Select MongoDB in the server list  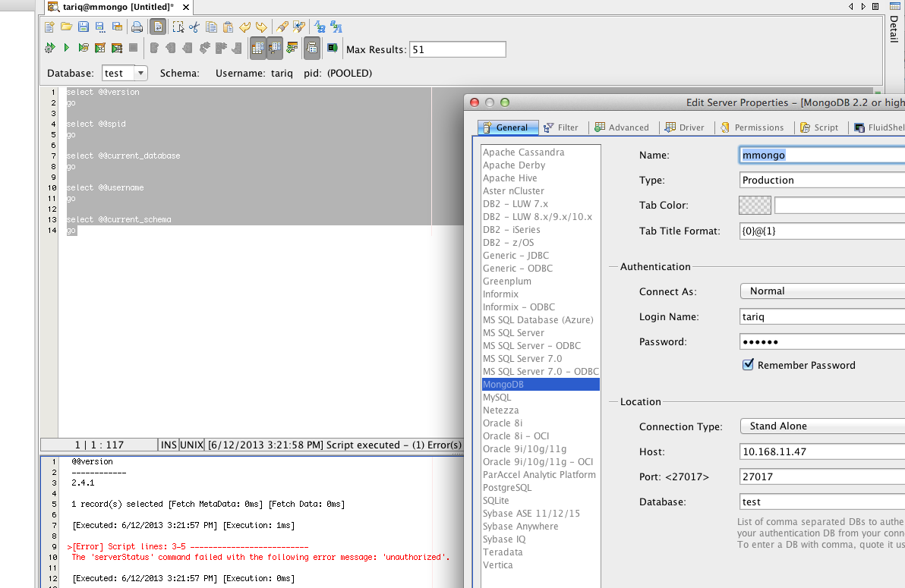(x=541, y=385)
